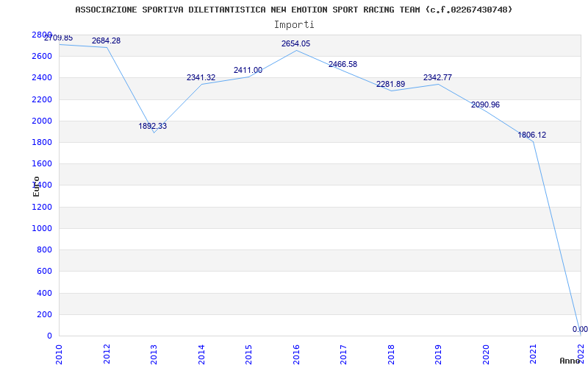Screen dimensions: 588x368
Task: Click the 2654.05 peak label
Action: click(296, 44)
